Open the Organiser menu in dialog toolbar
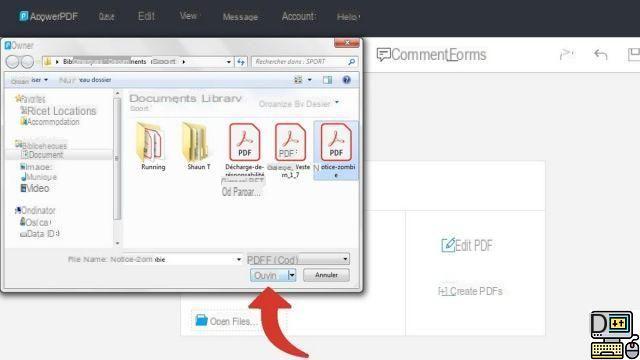This screenshot has width=640, height=360. click(x=29, y=80)
